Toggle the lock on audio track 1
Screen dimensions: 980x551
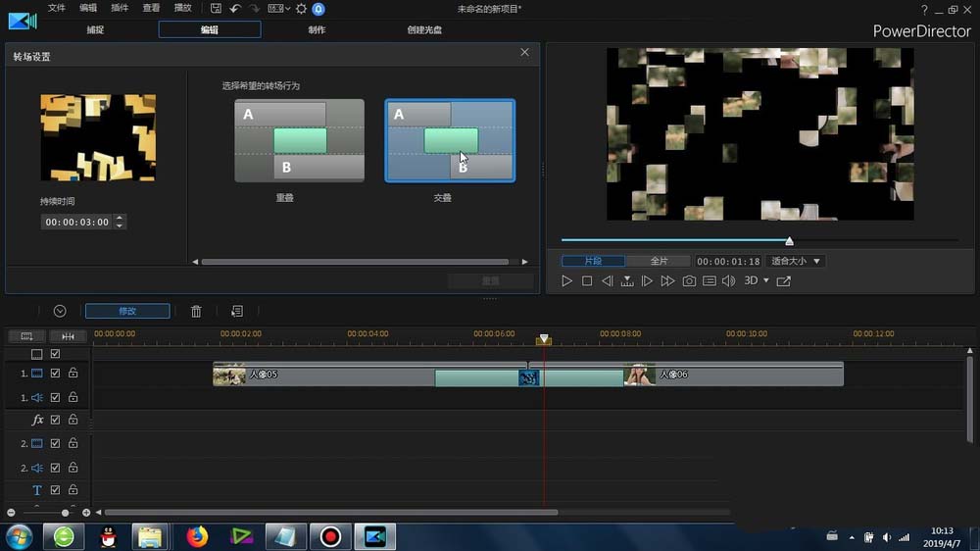pos(73,397)
